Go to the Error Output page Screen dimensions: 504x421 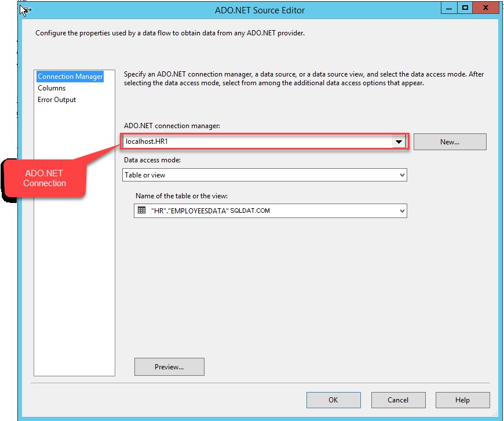(x=57, y=100)
